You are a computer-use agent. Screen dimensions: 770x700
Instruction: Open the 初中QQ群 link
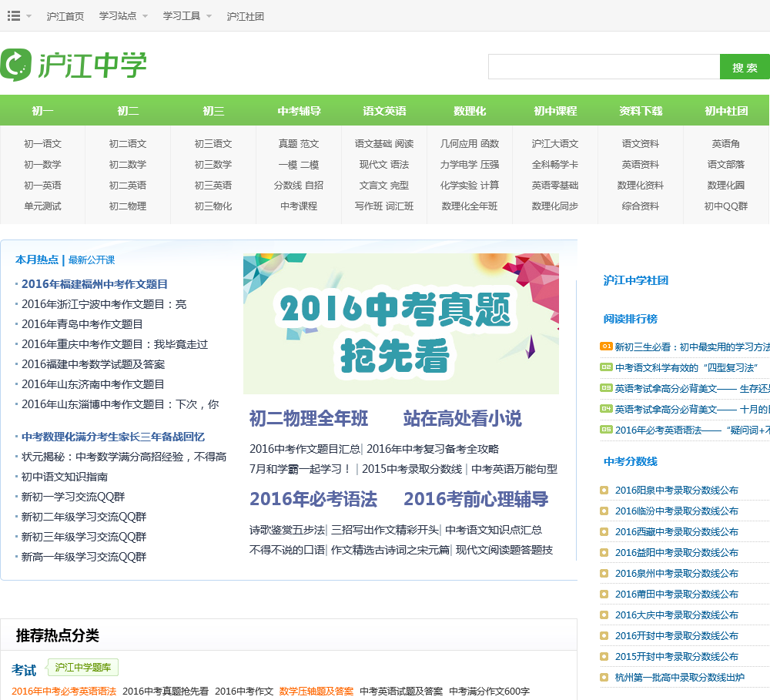(726, 206)
